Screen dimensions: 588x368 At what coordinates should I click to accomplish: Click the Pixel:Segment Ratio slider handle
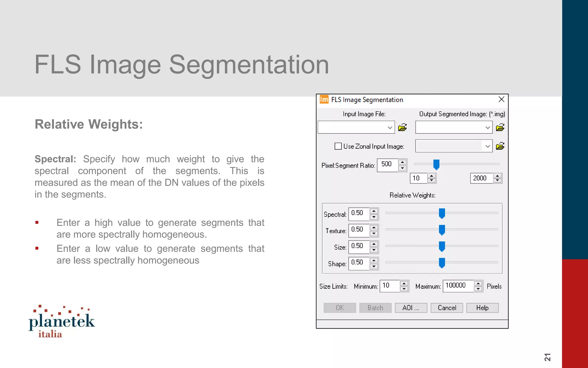pos(436,164)
